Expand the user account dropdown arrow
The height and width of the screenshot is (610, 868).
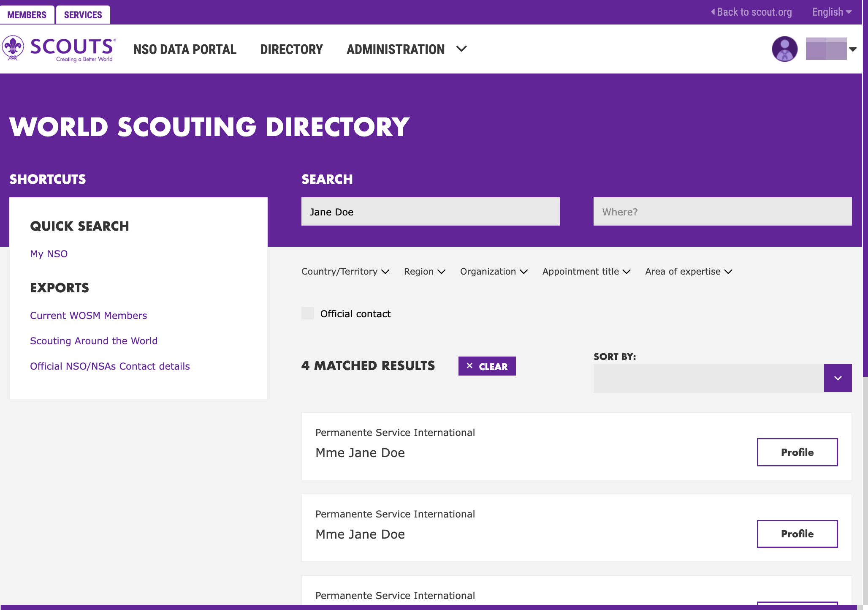tap(853, 49)
